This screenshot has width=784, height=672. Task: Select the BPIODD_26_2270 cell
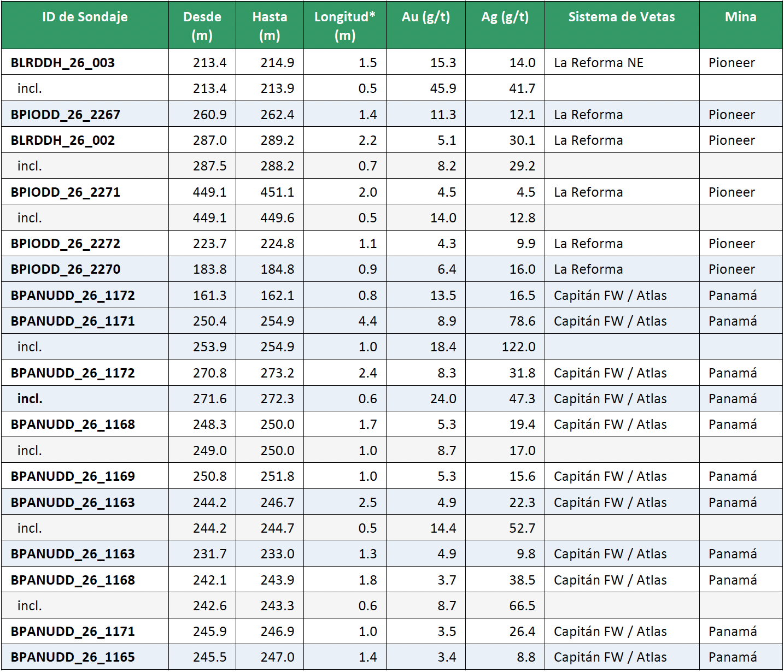(85, 269)
